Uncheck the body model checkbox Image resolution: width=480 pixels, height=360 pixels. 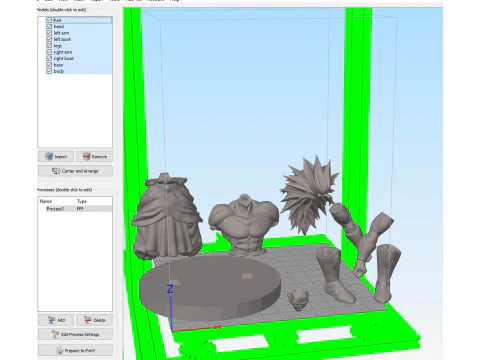49,71
